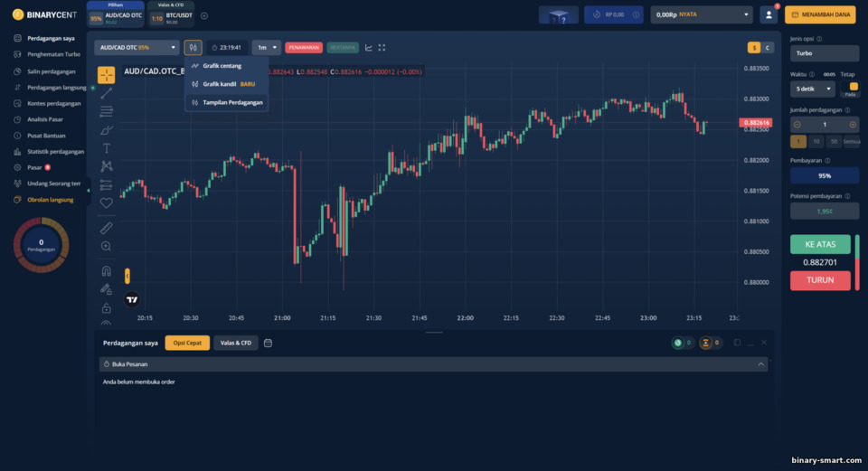
Task: Click TURUN sell-down button
Action: pos(820,280)
